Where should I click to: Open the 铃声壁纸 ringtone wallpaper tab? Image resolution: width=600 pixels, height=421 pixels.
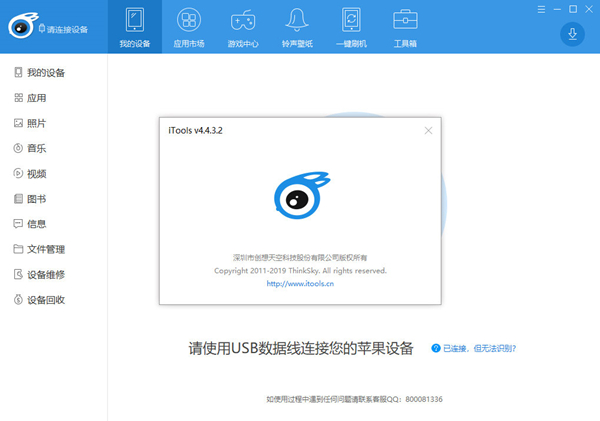[x=297, y=27]
